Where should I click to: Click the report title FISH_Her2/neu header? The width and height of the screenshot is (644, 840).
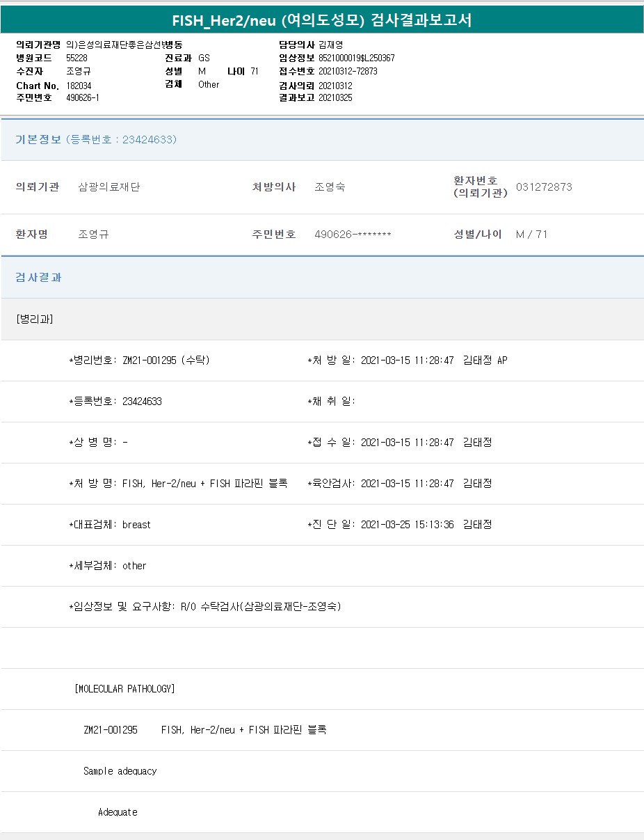pos(322,20)
